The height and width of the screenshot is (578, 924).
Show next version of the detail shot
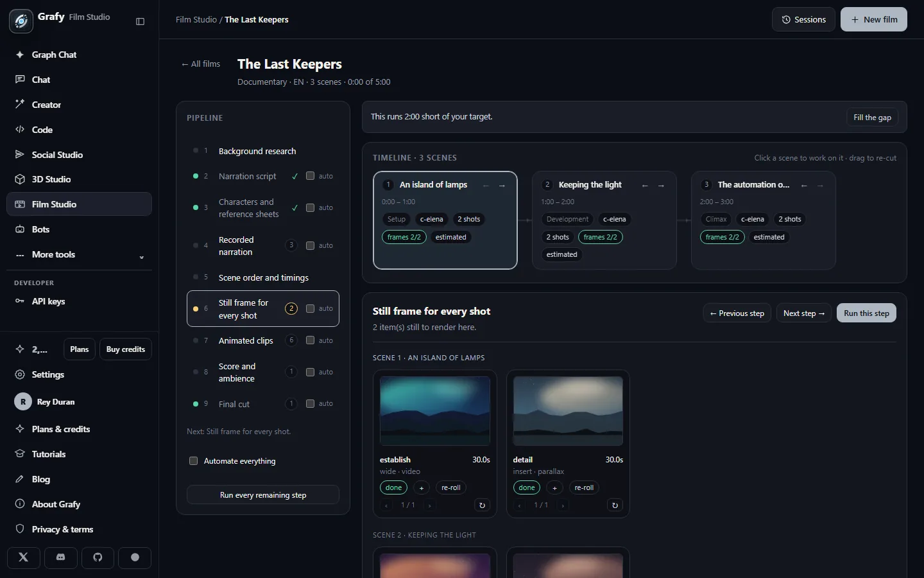point(563,505)
